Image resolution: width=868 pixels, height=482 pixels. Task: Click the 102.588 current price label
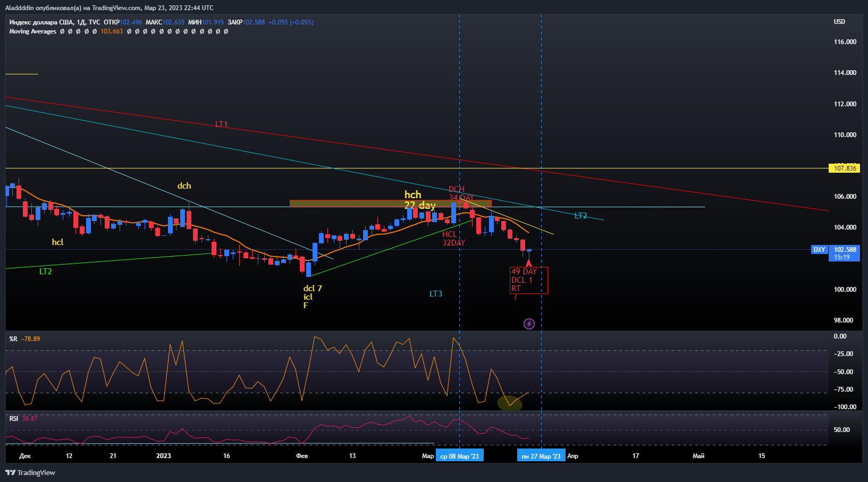pyautogui.click(x=845, y=250)
